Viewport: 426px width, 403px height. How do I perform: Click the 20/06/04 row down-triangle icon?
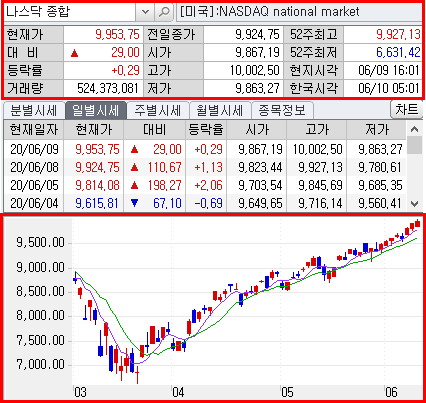click(135, 203)
